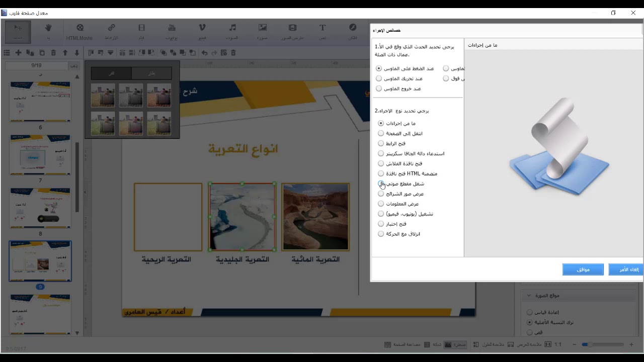Viewport: 644px width, 362px height.
Task: Zoom in with the plus button
Action: 631,344
